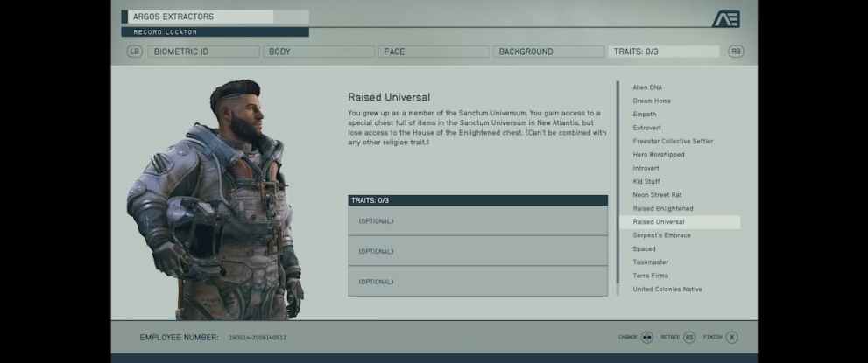868x363 pixels.
Task: Open the Body tab
Action: point(319,52)
